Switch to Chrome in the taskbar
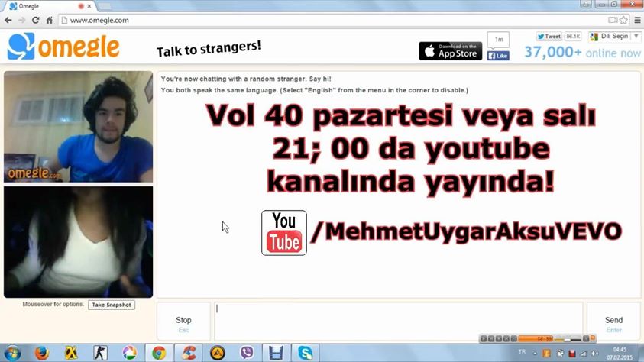 (x=159, y=353)
